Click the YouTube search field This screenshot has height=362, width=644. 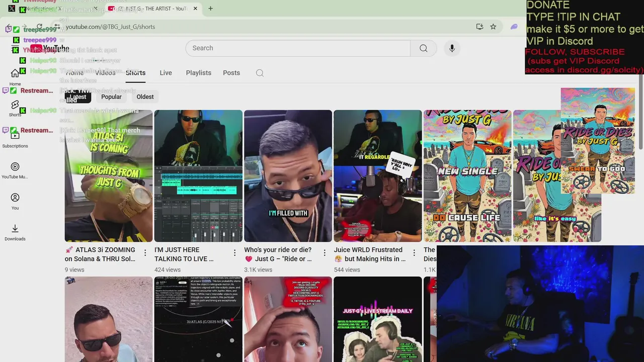298,48
